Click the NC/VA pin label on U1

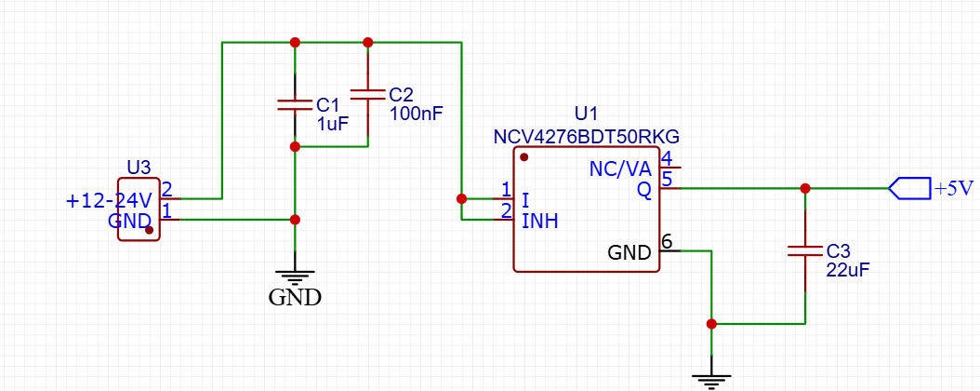(620, 169)
